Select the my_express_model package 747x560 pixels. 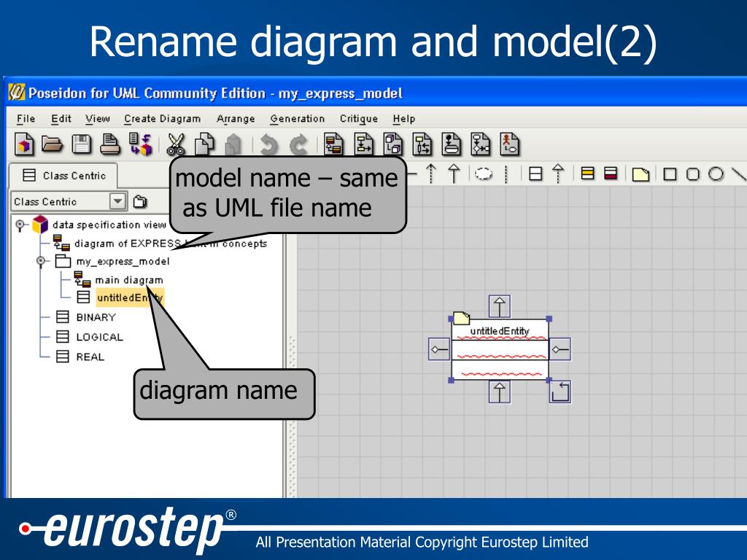click(x=123, y=262)
